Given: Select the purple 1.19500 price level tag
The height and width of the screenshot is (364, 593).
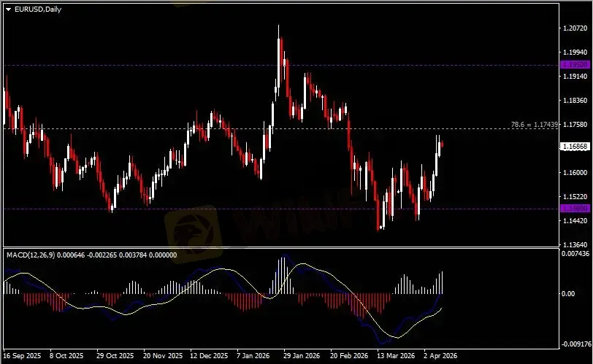Looking at the screenshot, I should pos(573,65).
